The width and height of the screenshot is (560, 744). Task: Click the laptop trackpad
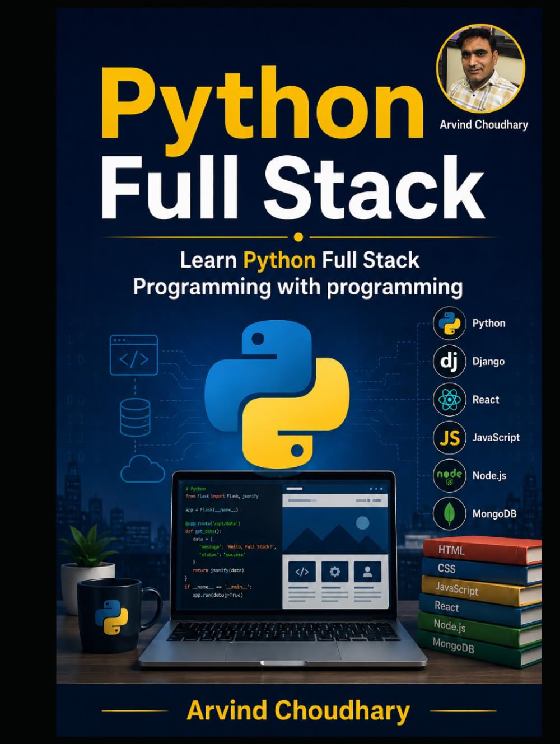[283, 651]
